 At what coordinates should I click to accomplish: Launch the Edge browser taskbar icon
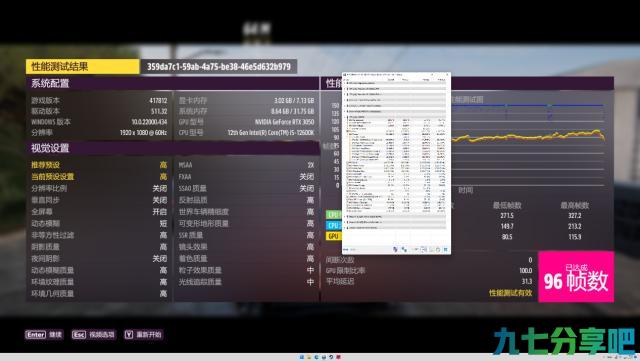pos(316,357)
